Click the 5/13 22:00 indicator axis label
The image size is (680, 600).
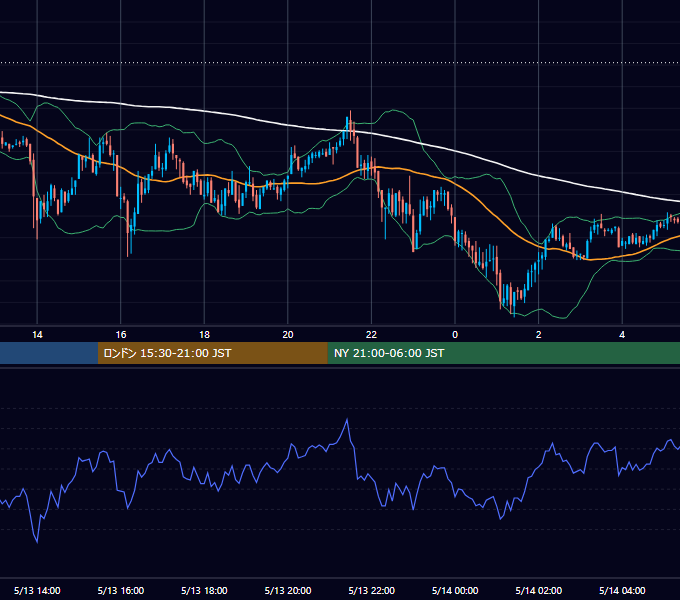coord(371,590)
